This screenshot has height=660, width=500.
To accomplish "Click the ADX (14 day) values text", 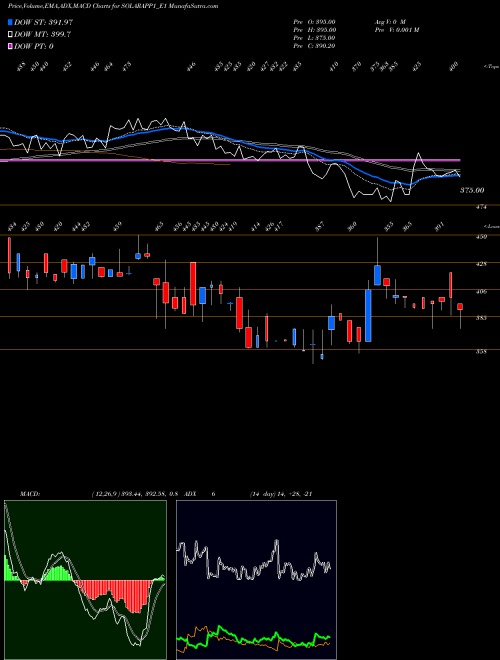I will 281,494.
